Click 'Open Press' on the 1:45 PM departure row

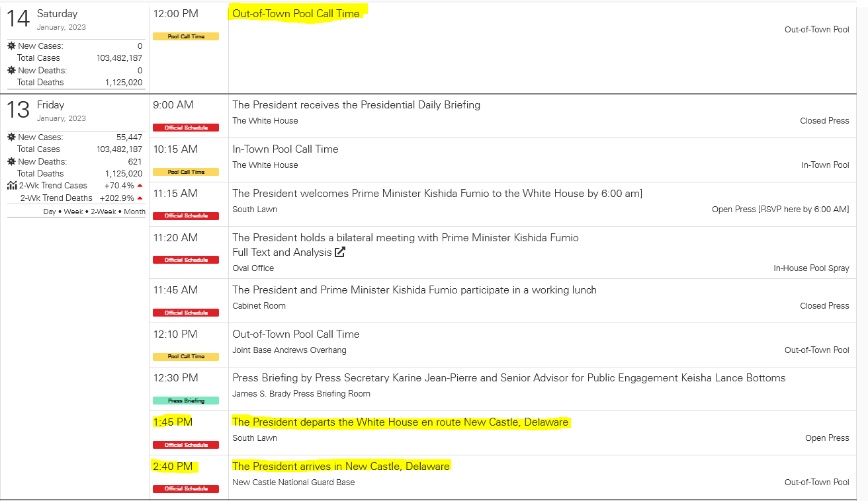[828, 438]
